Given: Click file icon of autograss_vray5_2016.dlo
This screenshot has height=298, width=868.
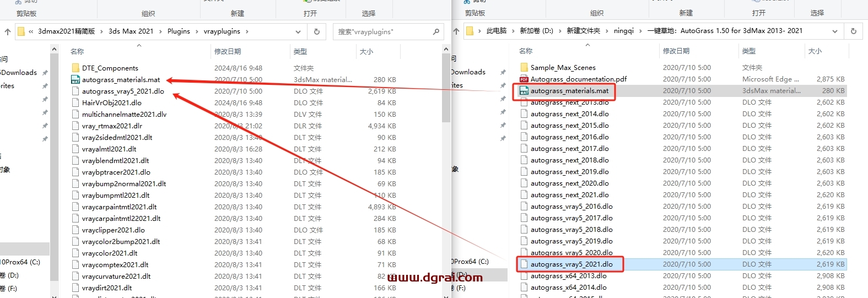Looking at the screenshot, I should 524,206.
